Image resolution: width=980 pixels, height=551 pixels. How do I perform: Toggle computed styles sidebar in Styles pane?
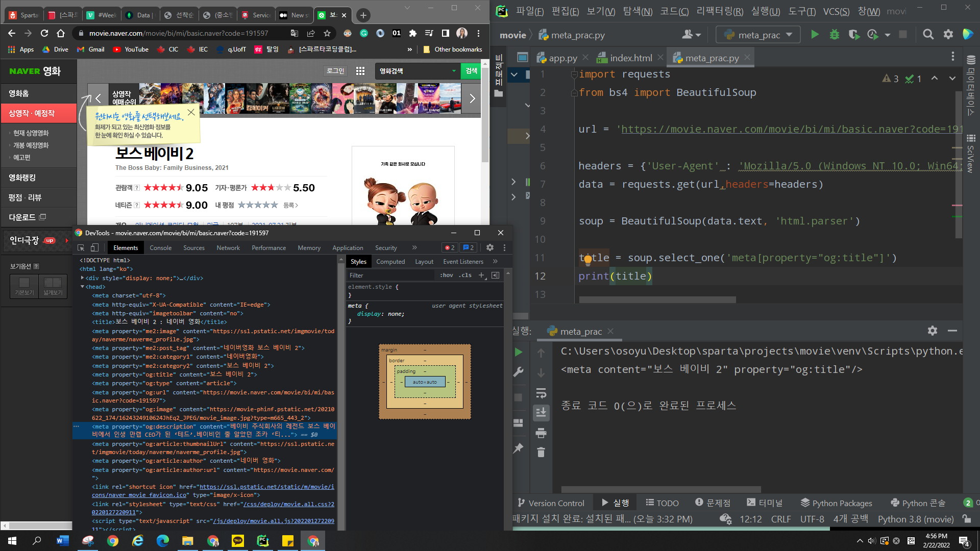[495, 275]
